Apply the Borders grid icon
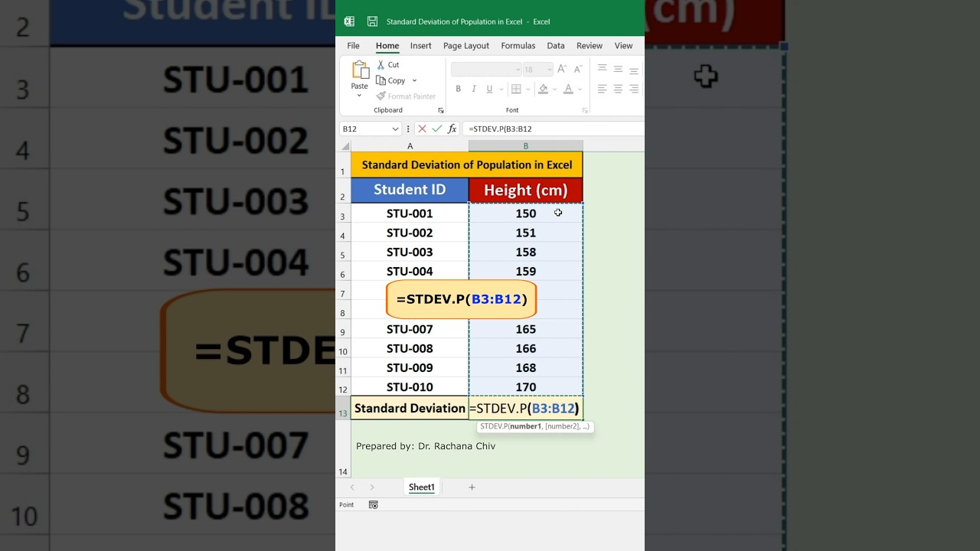Screen dimensions: 980x551 [x=516, y=89]
